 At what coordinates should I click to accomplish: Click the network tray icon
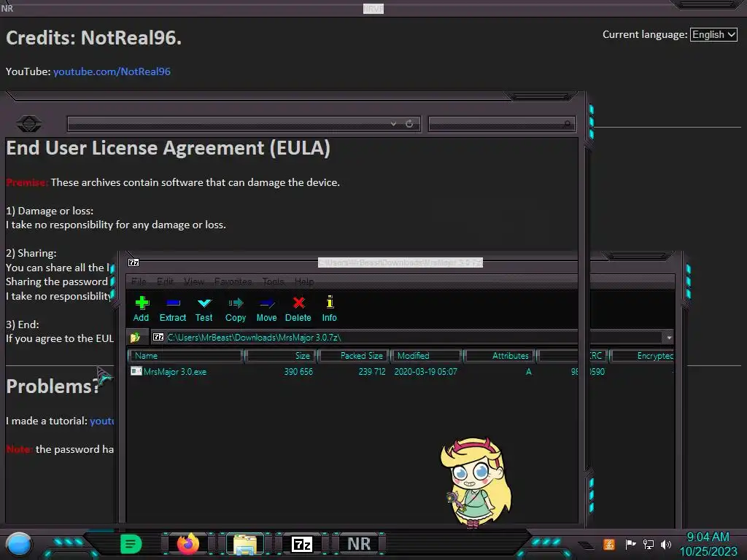[x=649, y=544]
